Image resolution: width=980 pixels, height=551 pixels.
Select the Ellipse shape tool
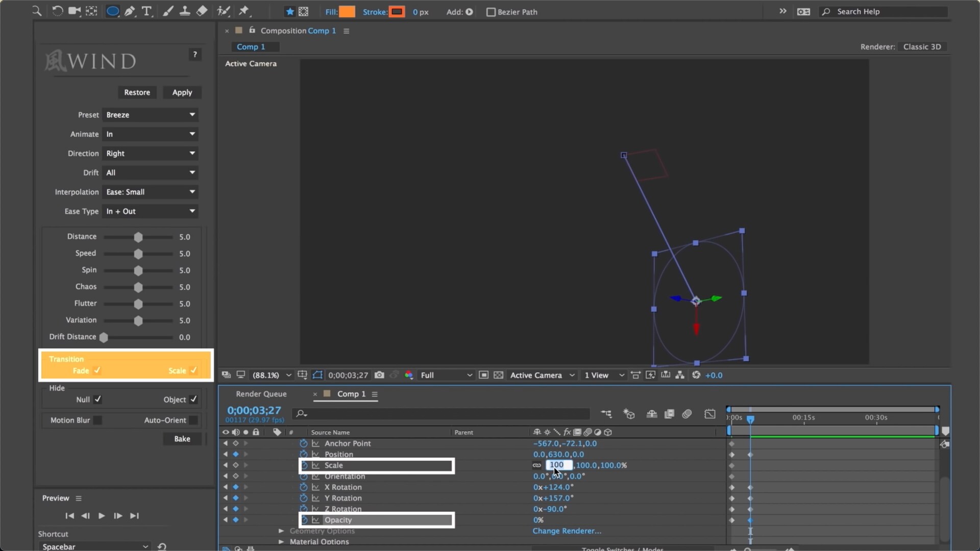tap(112, 11)
